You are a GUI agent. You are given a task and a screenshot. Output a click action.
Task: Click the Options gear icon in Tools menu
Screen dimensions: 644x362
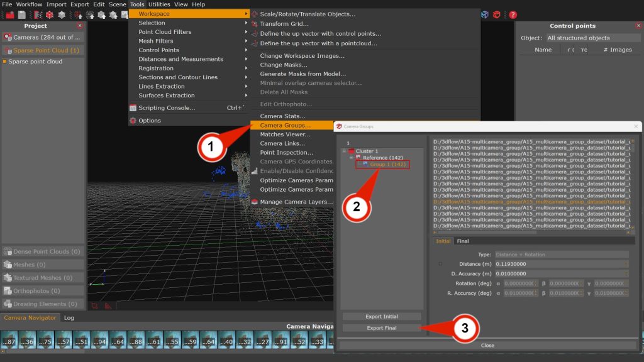click(133, 121)
